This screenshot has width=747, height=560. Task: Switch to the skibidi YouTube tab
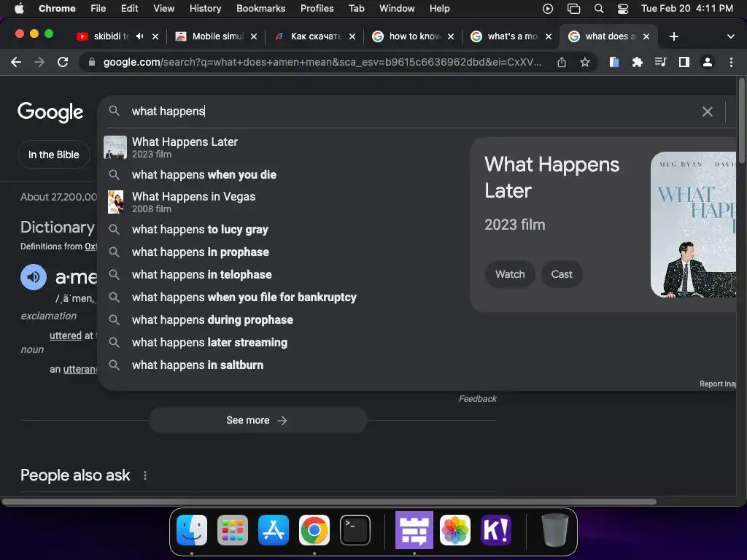tap(109, 36)
